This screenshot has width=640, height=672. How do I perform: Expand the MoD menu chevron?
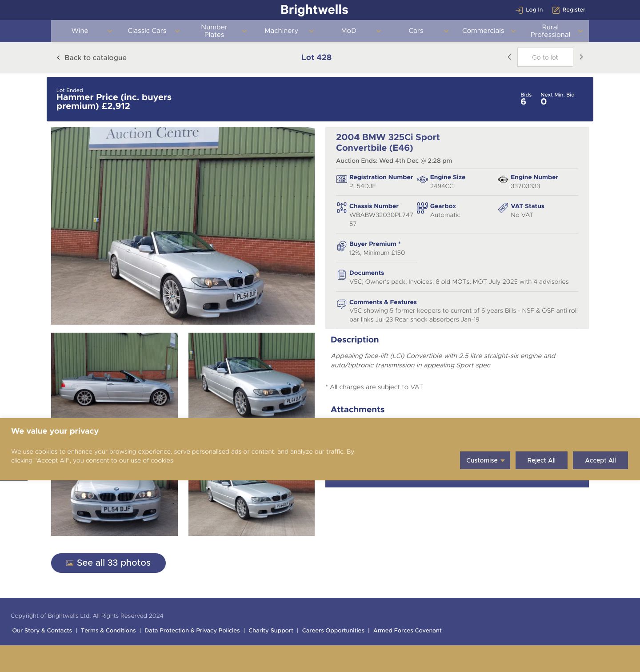pyautogui.click(x=378, y=31)
